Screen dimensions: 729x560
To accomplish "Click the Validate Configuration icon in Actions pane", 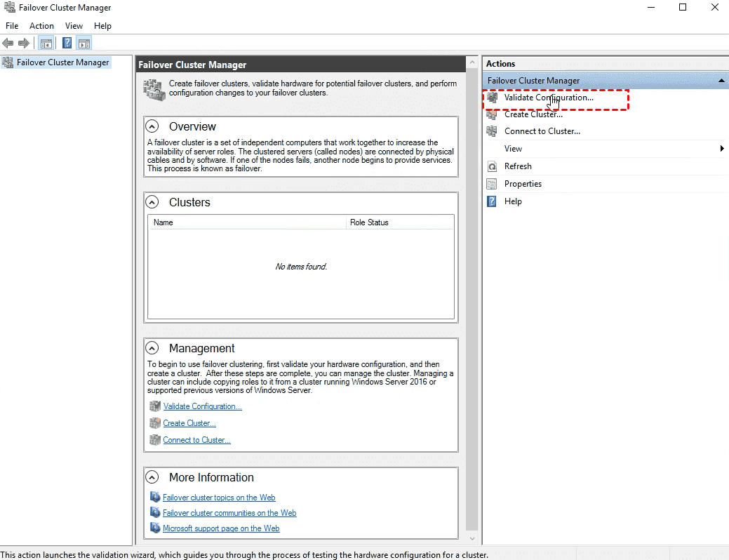I will click(x=492, y=98).
